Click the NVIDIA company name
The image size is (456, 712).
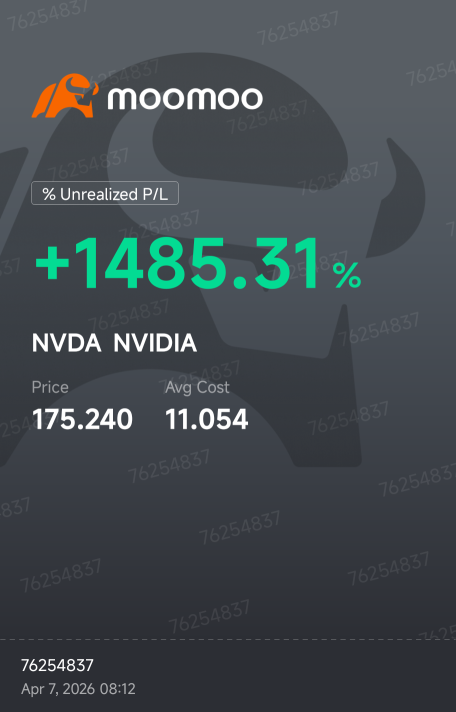pos(155,343)
